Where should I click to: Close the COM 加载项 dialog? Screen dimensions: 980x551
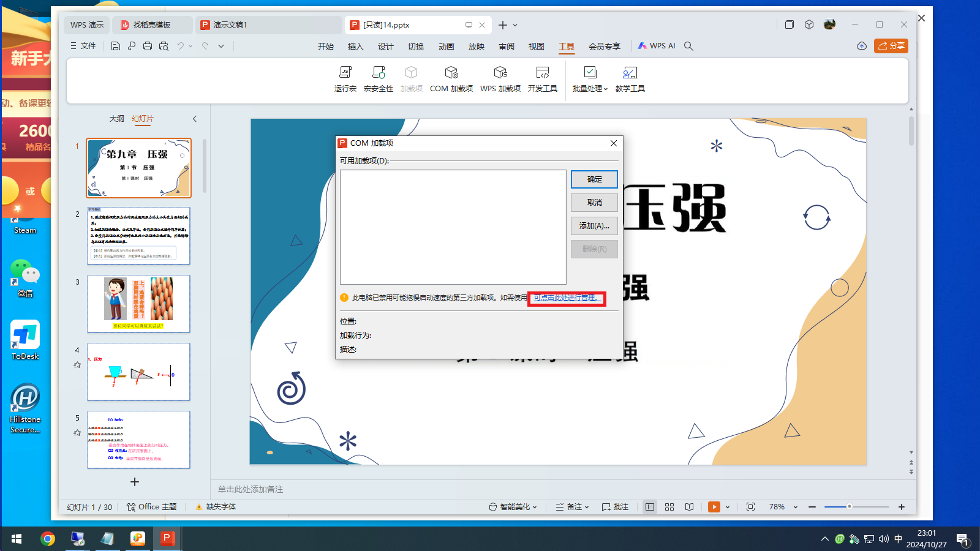click(x=614, y=143)
